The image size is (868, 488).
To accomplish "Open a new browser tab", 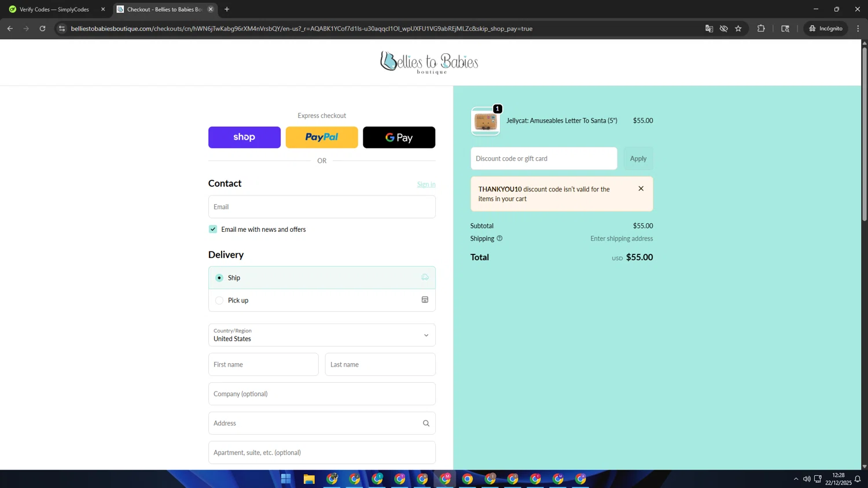I will click(x=227, y=9).
